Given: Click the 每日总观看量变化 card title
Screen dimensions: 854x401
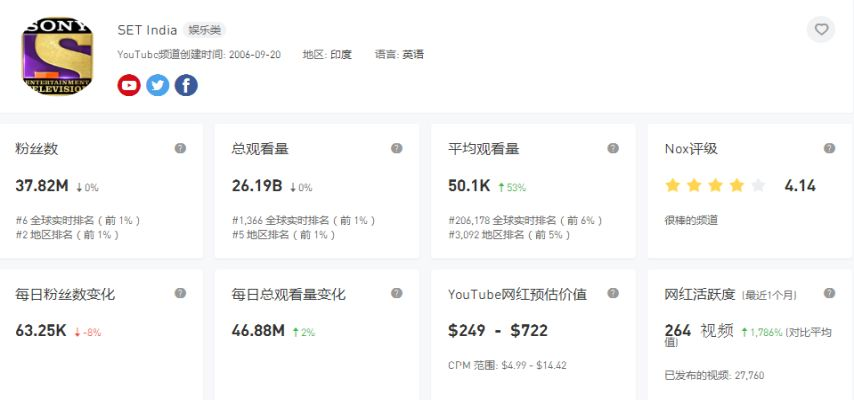Looking at the screenshot, I should point(289,295).
